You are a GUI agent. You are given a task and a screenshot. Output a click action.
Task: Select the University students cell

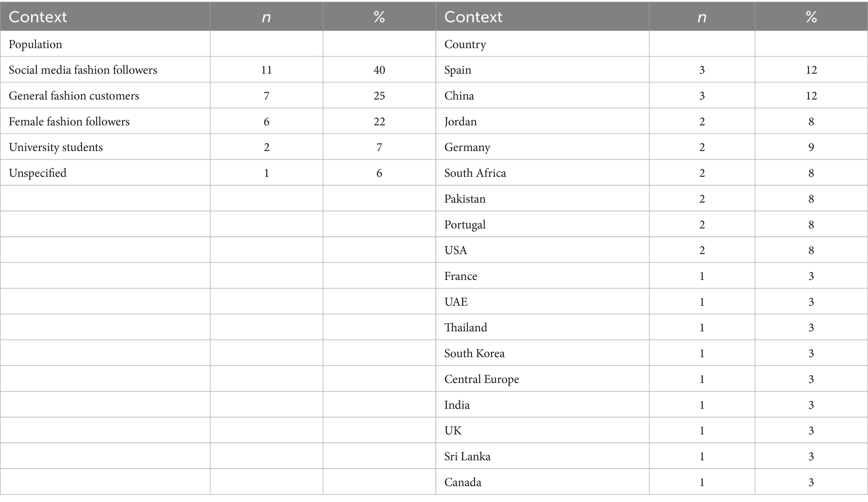pos(56,147)
